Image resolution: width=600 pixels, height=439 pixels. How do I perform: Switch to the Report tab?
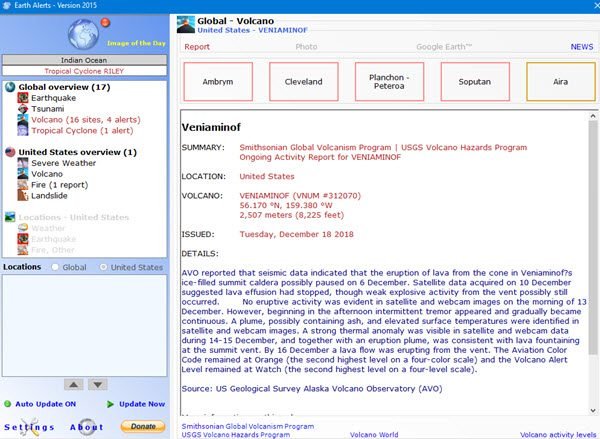197,47
